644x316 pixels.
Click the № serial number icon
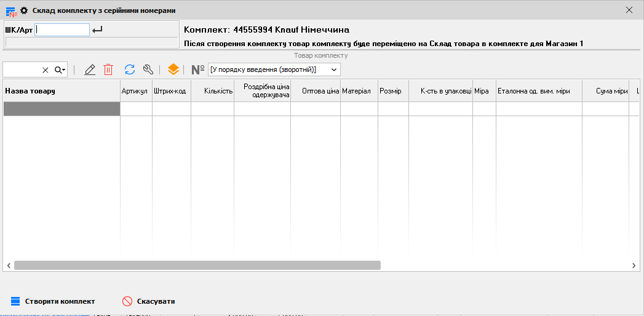click(x=198, y=70)
